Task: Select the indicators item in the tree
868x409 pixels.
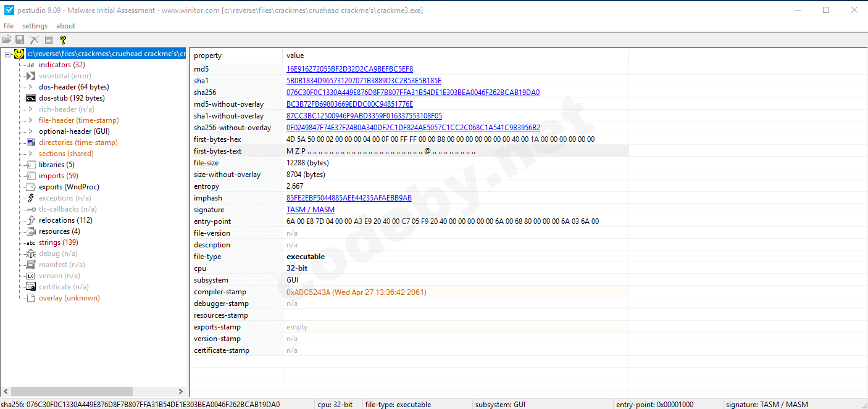Action: point(62,64)
